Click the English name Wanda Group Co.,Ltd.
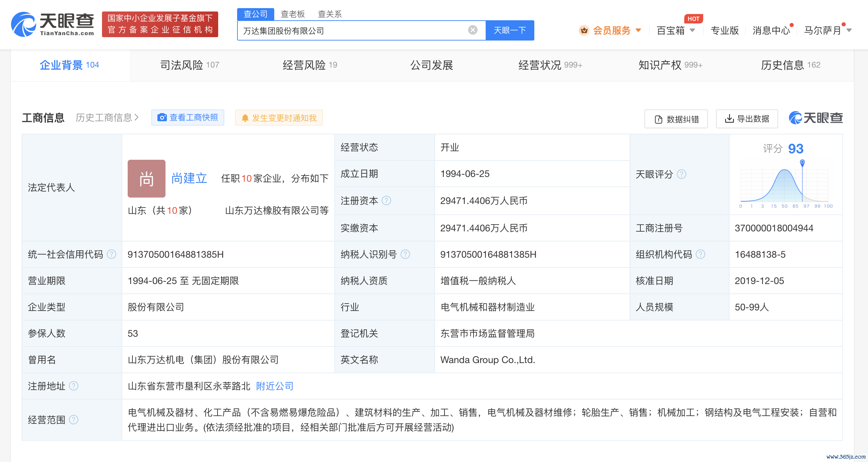The image size is (868, 462). (x=488, y=360)
